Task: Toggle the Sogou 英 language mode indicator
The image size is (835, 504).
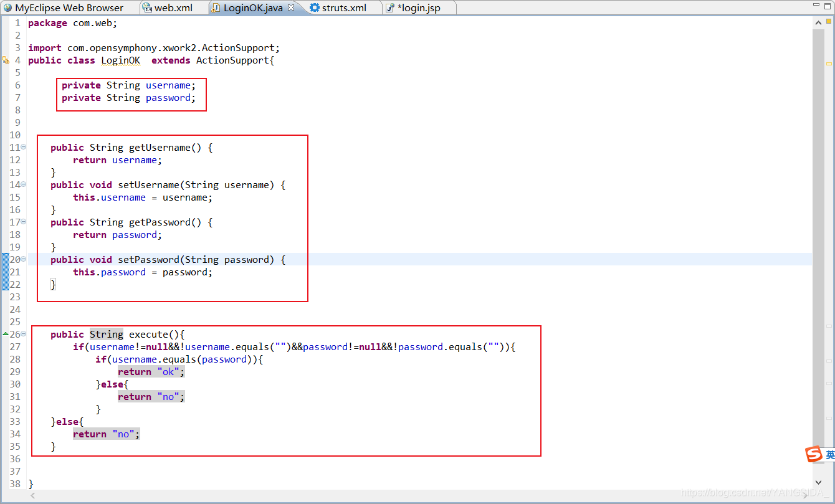Action: (x=830, y=455)
